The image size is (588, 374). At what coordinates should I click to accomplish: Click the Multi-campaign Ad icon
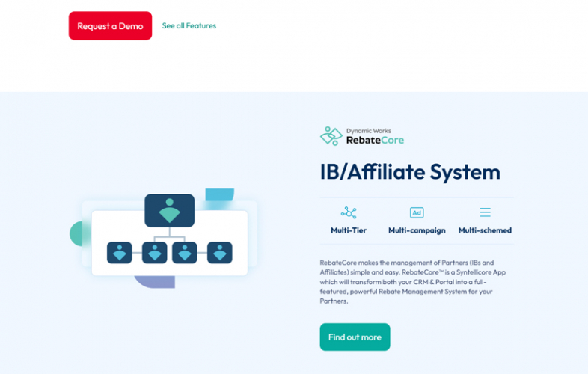coord(417,212)
